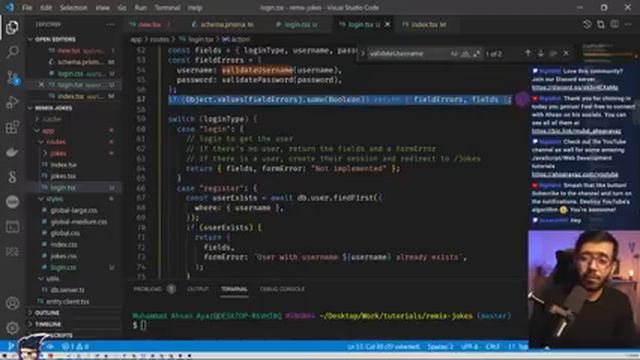The width and height of the screenshot is (640, 360).
Task: Click the S-shaped extension icon in activity bar
Action: (12, 177)
